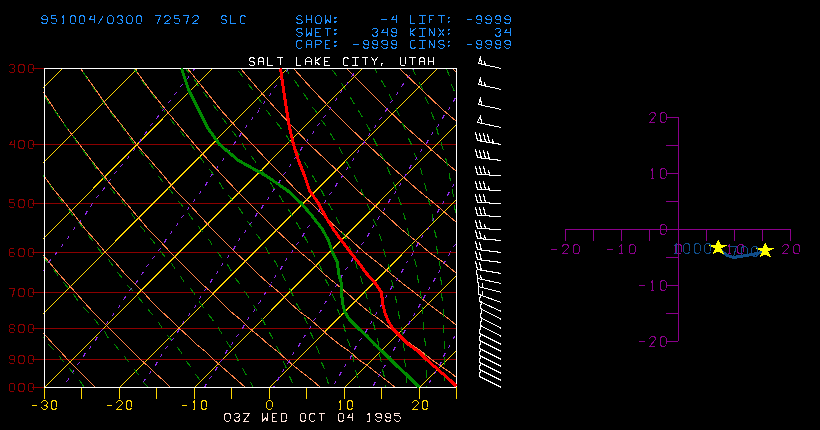Click the topmost wind barb near 300 mb
The height and width of the screenshot is (430, 820).
pyautogui.click(x=484, y=63)
